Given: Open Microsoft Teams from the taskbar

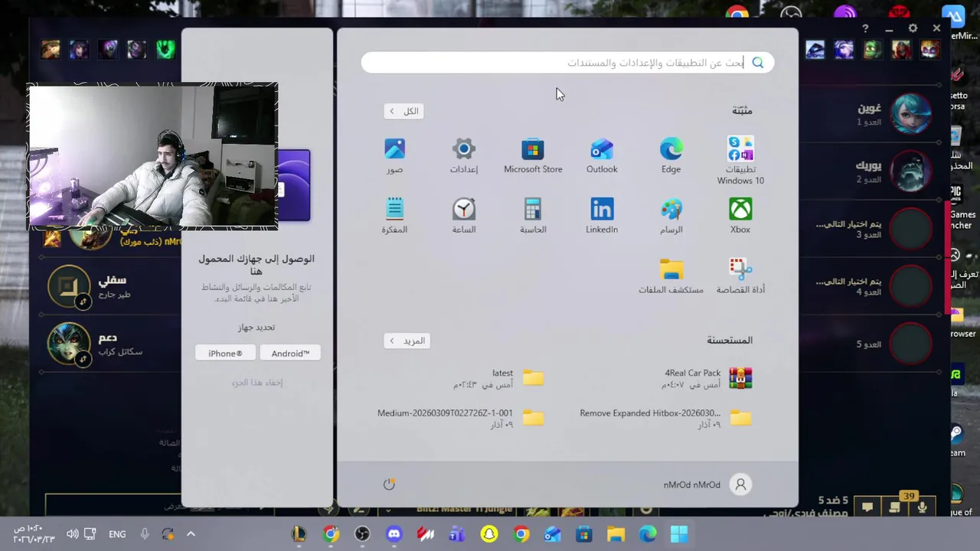Looking at the screenshot, I should [x=457, y=534].
